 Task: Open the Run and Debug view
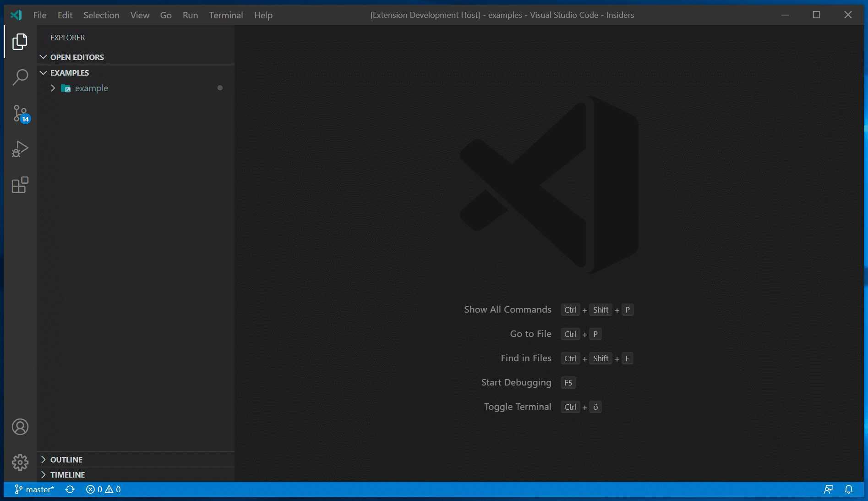[x=20, y=149]
